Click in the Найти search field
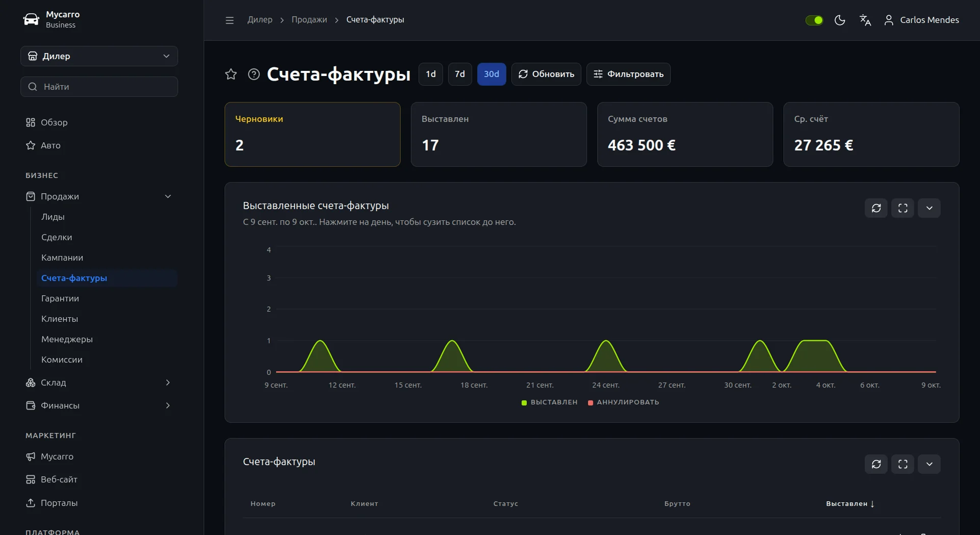The image size is (980, 535). tap(99, 87)
